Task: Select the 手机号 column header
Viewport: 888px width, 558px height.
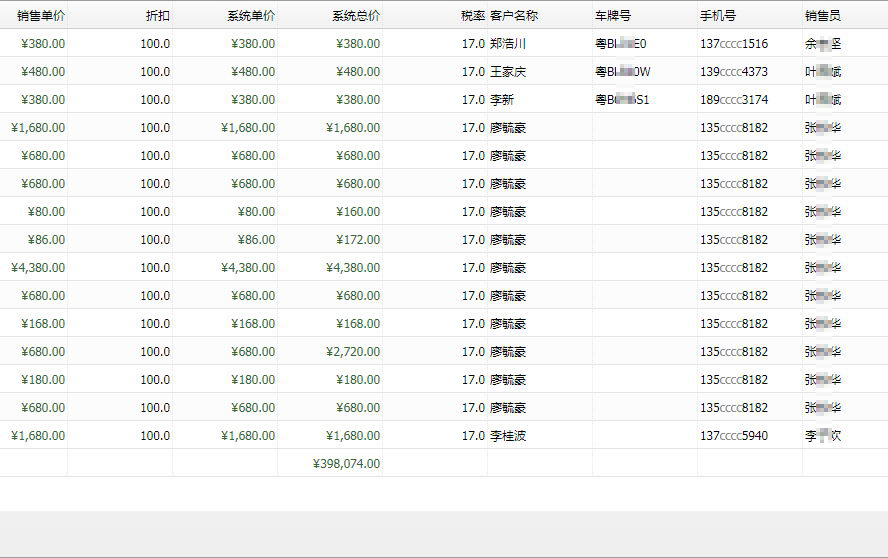Action: [718, 16]
